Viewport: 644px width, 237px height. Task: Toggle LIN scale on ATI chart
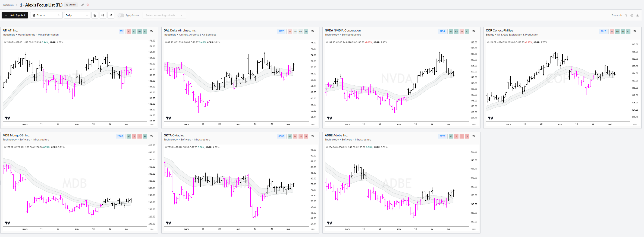pos(152,124)
